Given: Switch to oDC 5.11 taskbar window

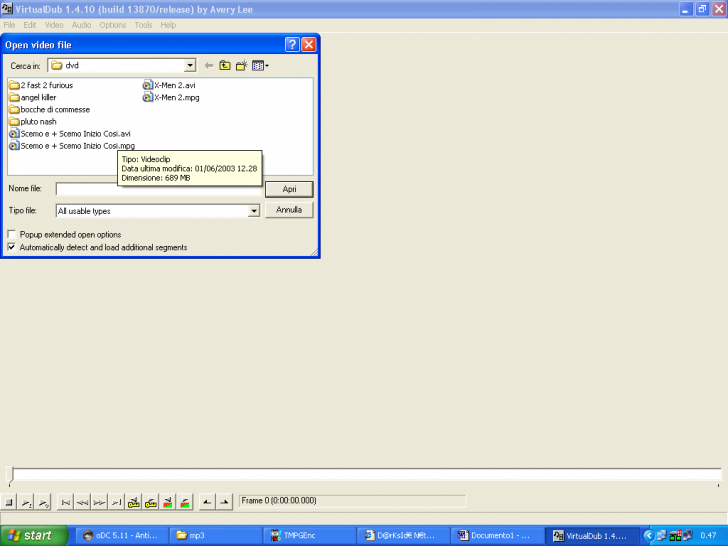Looking at the screenshot, I should [121, 536].
